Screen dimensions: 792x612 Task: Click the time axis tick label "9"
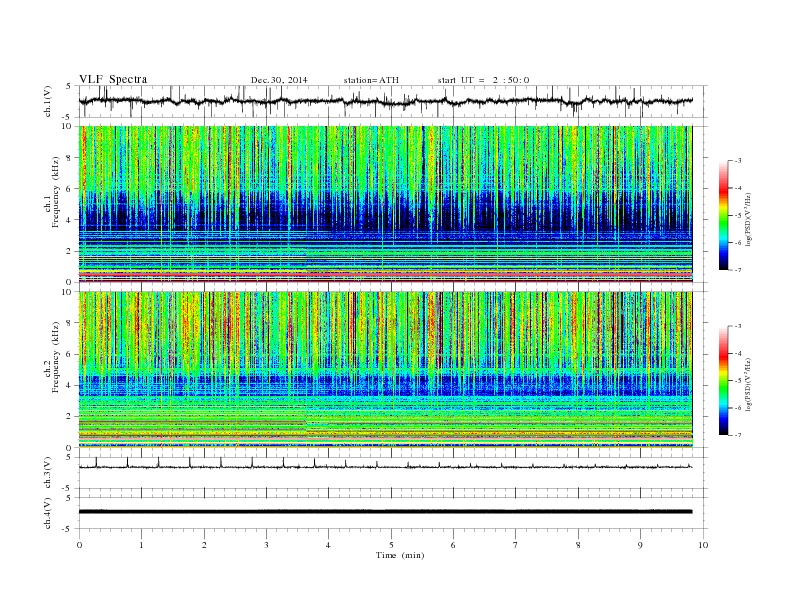640,545
